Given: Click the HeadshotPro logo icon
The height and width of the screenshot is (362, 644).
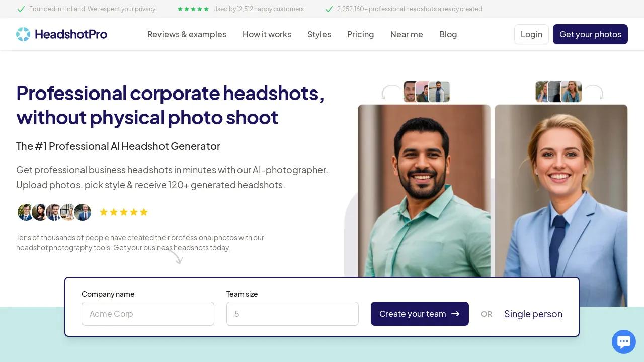Looking at the screenshot, I should pos(23,34).
